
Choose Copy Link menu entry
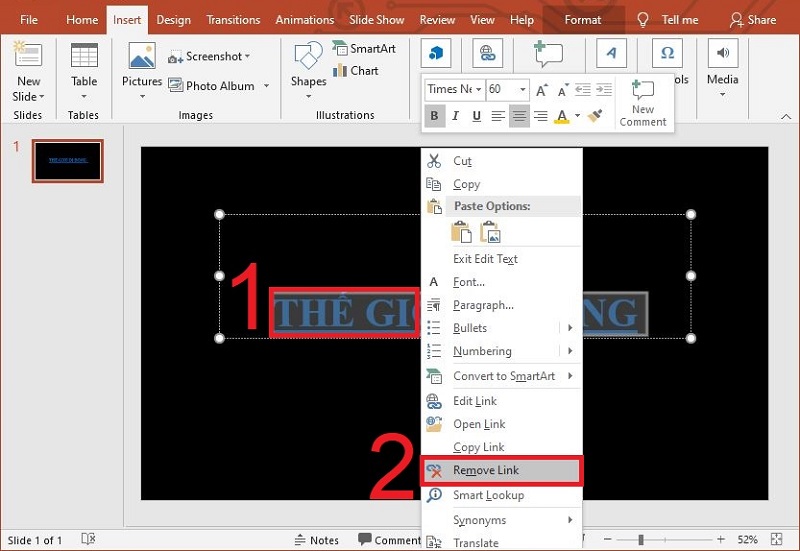[x=502, y=447]
